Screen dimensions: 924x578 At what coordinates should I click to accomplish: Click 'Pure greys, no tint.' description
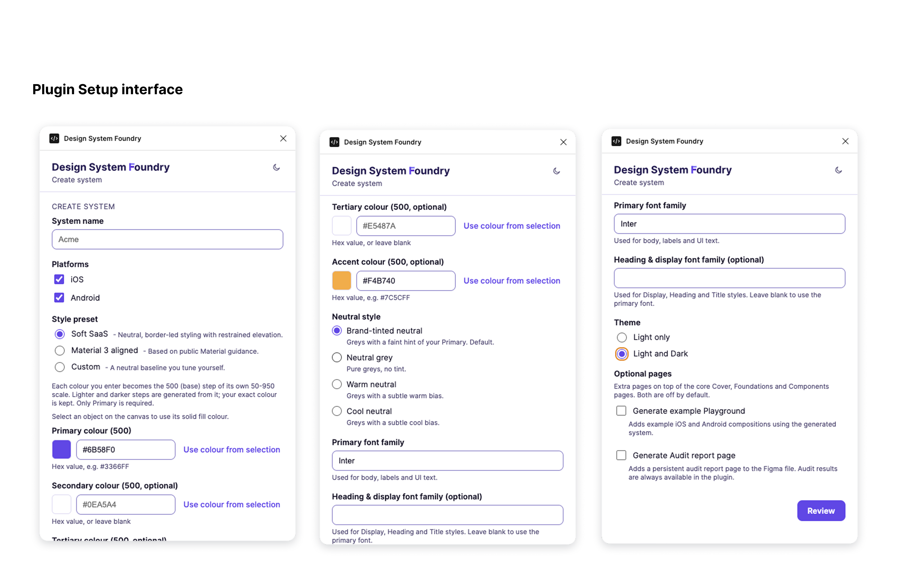point(376,369)
